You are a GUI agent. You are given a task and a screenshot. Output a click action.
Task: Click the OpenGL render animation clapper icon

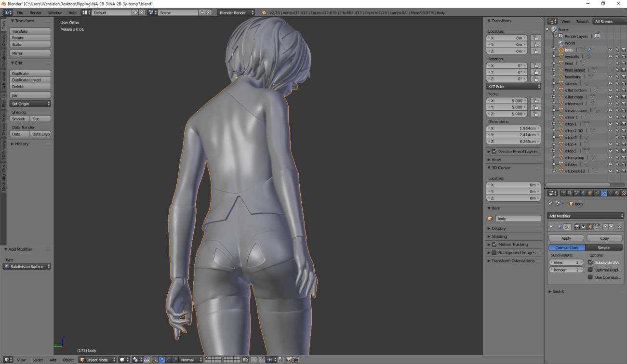(295, 360)
